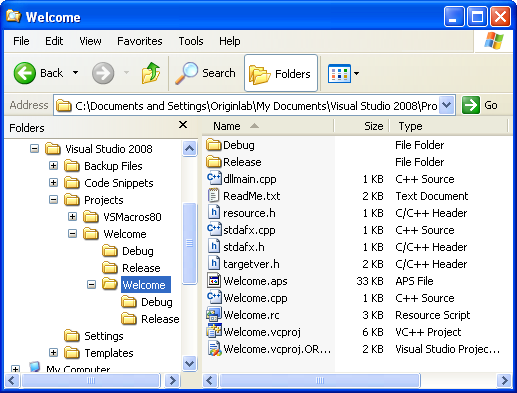Click the file list horizontal scrollbar thumb
517x393 pixels.
pyautogui.click(x=319, y=380)
